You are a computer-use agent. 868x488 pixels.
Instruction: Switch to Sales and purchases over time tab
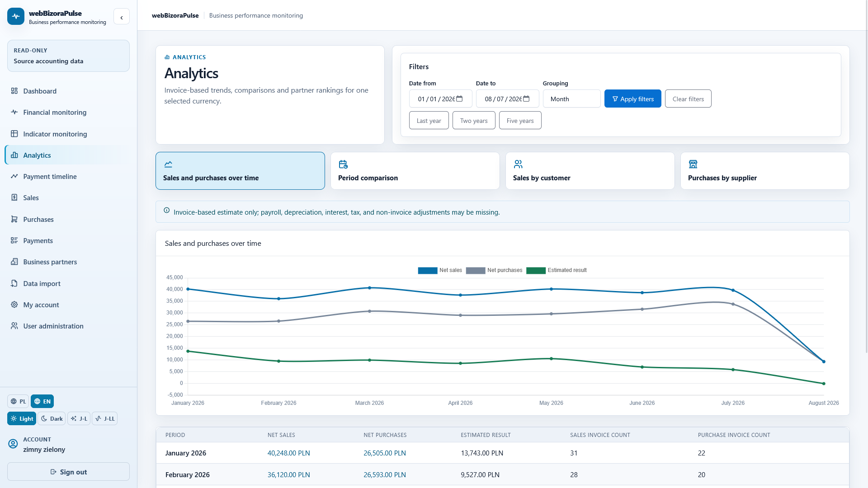point(240,171)
